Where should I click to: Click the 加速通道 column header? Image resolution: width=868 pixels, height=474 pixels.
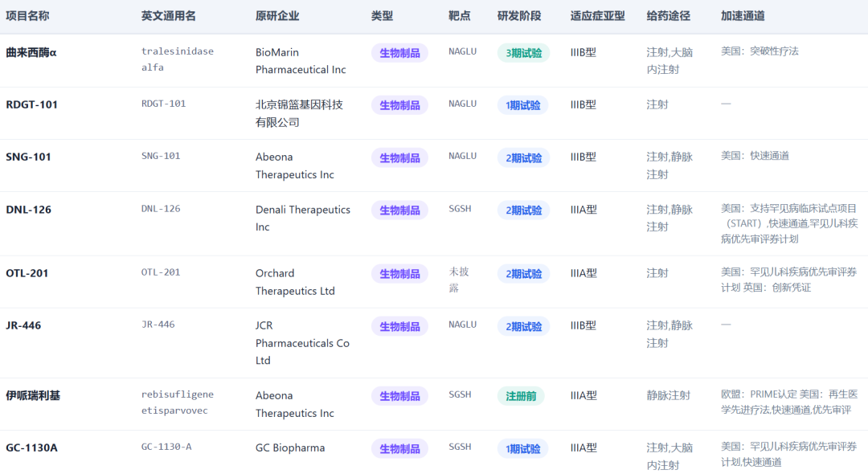(743, 16)
